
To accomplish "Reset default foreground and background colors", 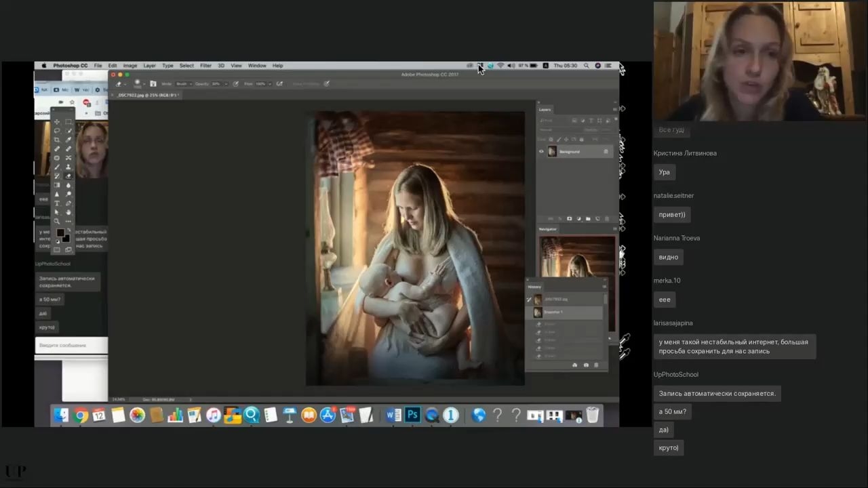I will (57, 241).
